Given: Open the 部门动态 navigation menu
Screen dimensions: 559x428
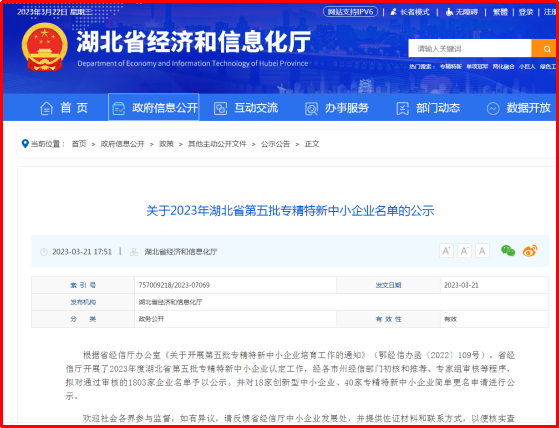Looking at the screenshot, I should pyautogui.click(x=428, y=108).
